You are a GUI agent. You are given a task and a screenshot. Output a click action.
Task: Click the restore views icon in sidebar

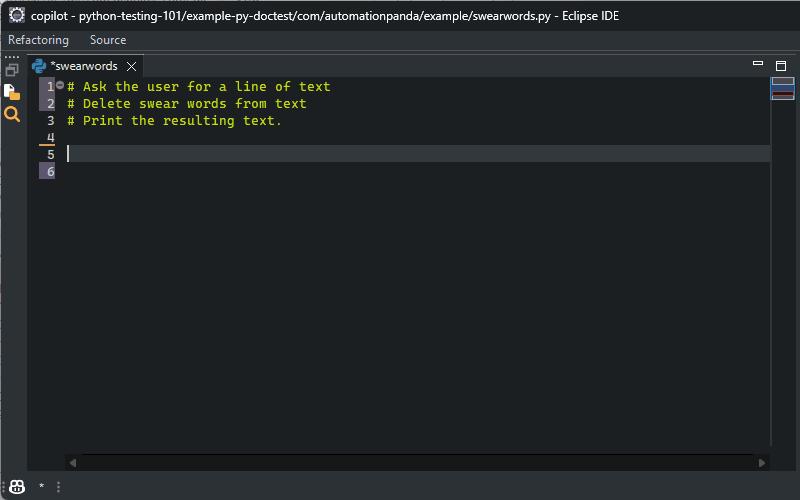[x=12, y=71]
